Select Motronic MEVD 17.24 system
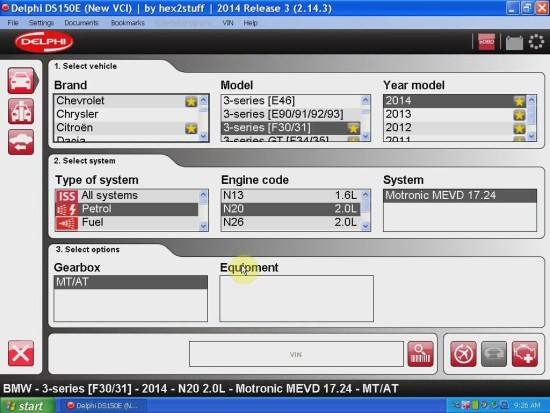This screenshot has height=413, width=550. [460, 195]
